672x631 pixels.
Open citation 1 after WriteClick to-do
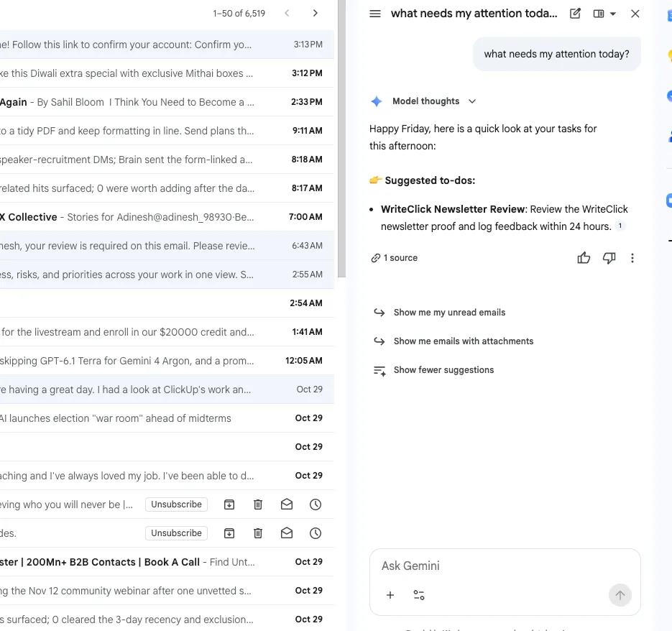(x=620, y=226)
